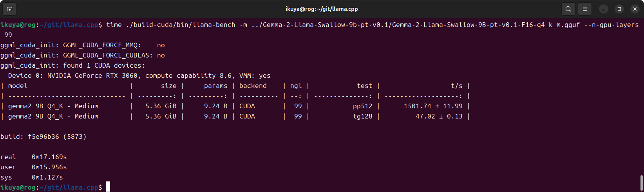Close the terminal window
The image size is (644, 192).
tap(635, 9)
